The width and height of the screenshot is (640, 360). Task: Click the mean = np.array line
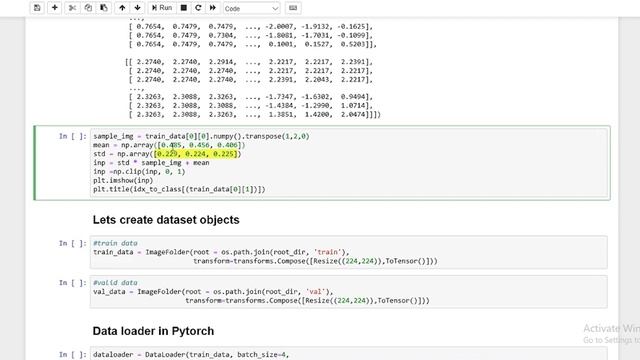[x=169, y=145]
